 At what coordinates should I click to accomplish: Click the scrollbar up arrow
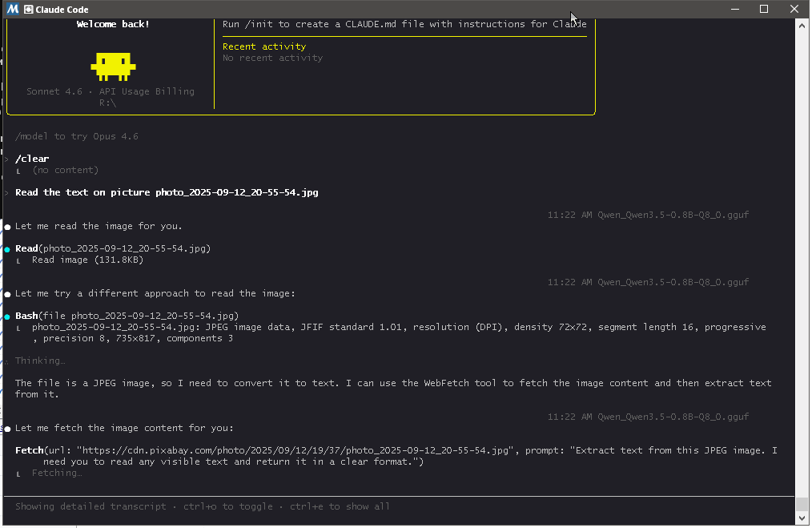point(802,25)
